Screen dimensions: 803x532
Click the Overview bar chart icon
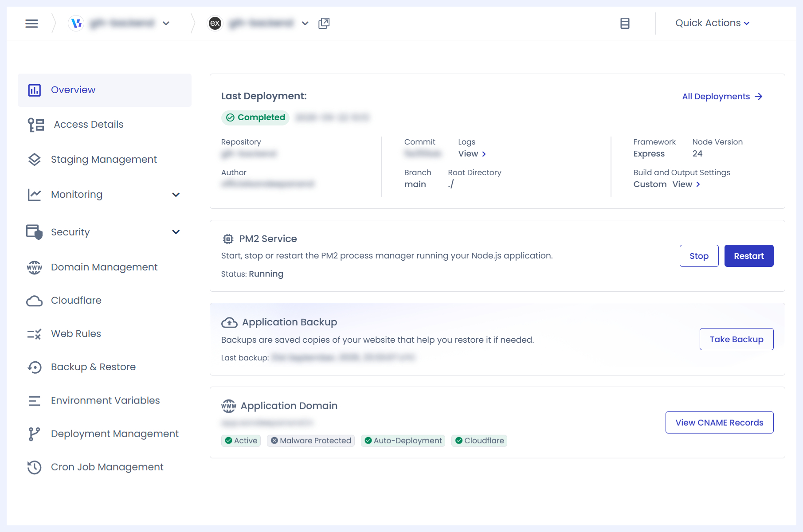(x=35, y=90)
